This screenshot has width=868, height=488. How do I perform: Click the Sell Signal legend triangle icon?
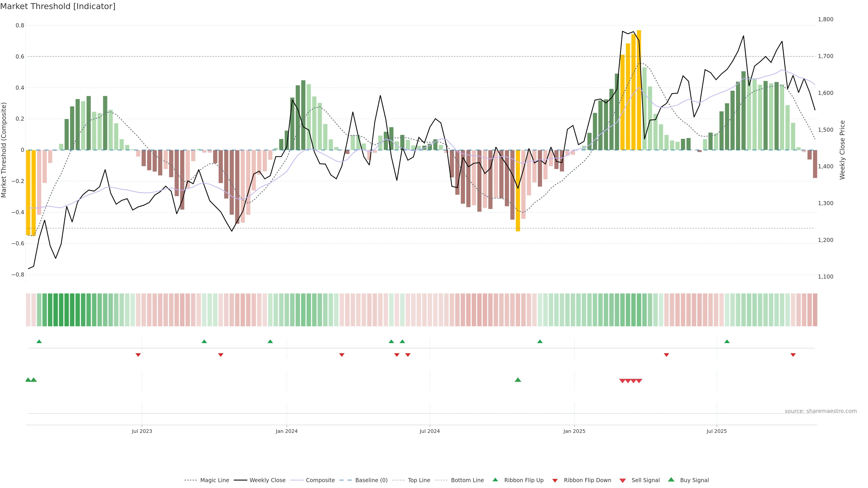pos(623,481)
